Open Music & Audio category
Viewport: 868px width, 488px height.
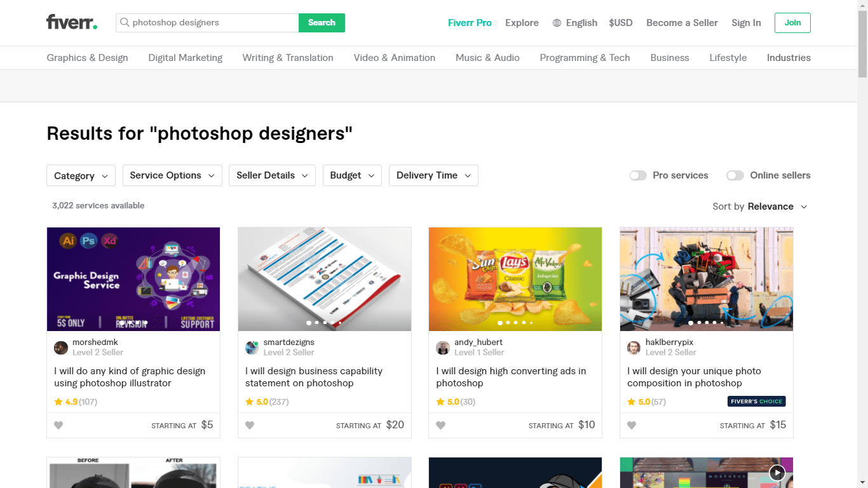(x=487, y=58)
